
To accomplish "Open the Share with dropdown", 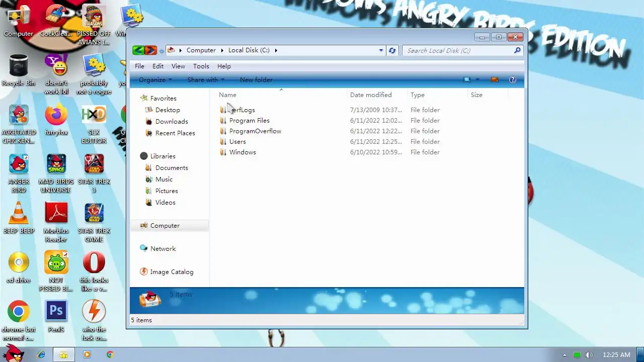I will click(x=206, y=79).
